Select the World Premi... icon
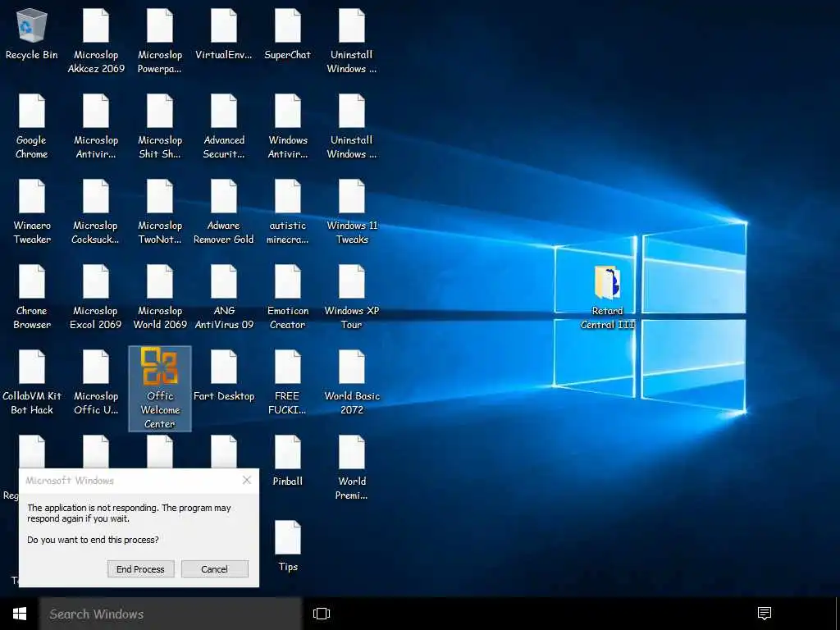 pyautogui.click(x=352, y=468)
